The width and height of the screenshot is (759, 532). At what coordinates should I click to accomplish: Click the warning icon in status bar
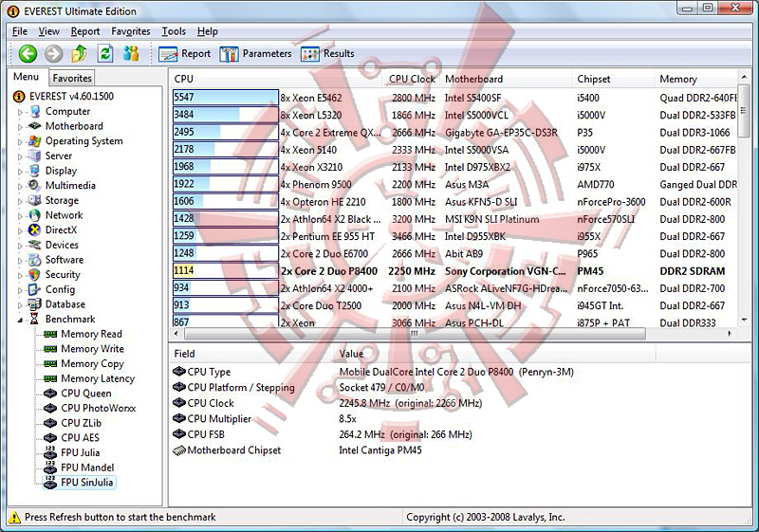click(x=14, y=517)
